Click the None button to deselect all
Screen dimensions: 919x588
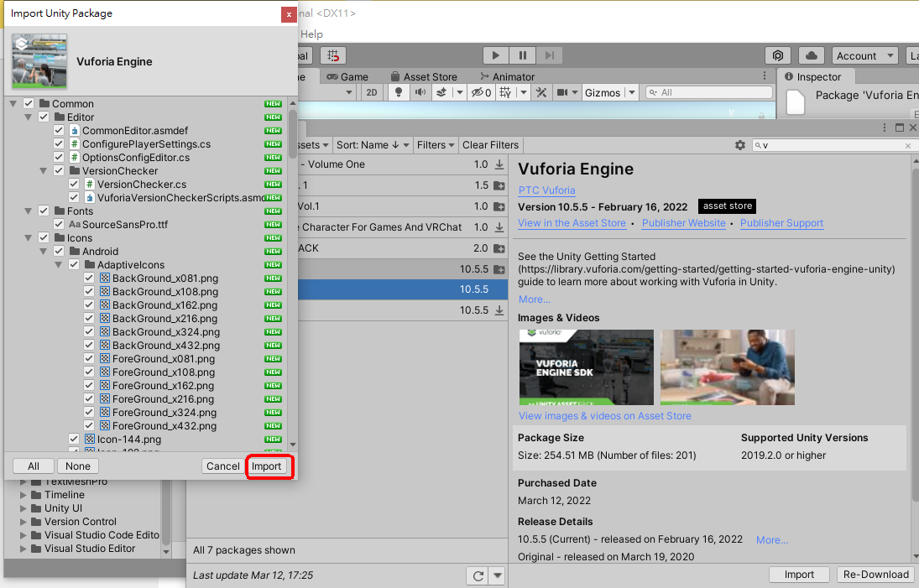tap(78, 466)
